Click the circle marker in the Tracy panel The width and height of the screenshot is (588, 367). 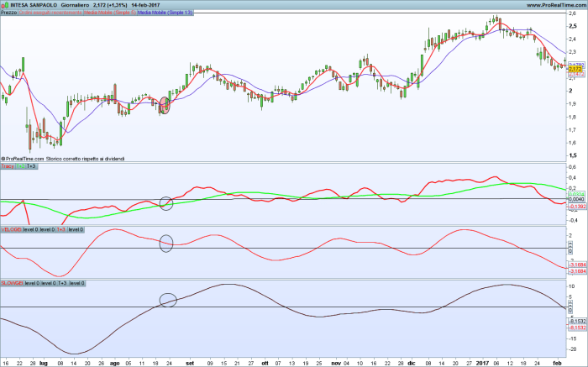[165, 202]
